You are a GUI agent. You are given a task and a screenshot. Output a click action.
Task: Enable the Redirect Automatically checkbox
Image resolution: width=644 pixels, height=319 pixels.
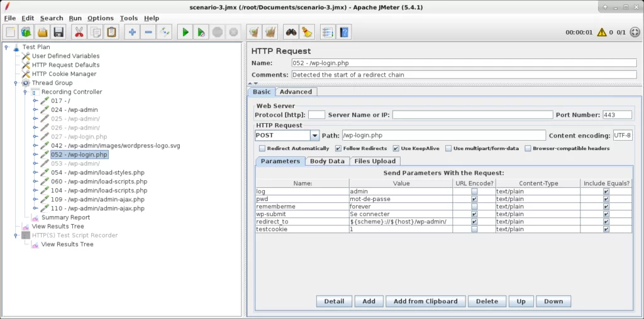coord(262,149)
